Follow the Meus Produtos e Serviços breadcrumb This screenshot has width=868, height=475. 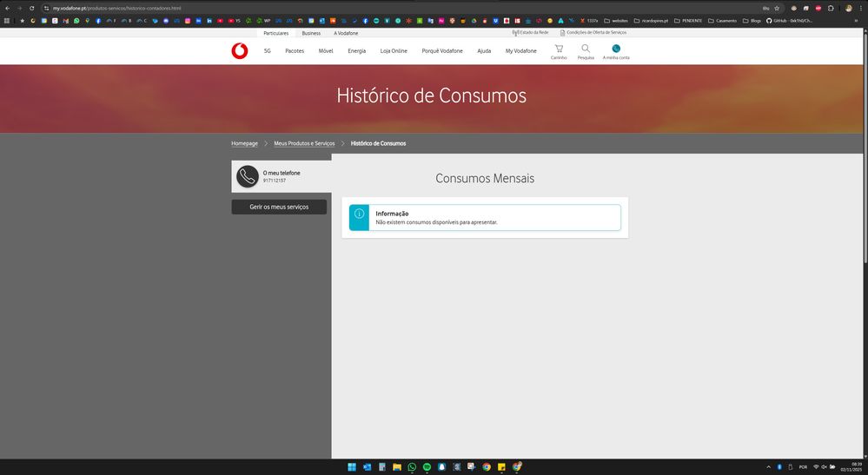point(304,143)
